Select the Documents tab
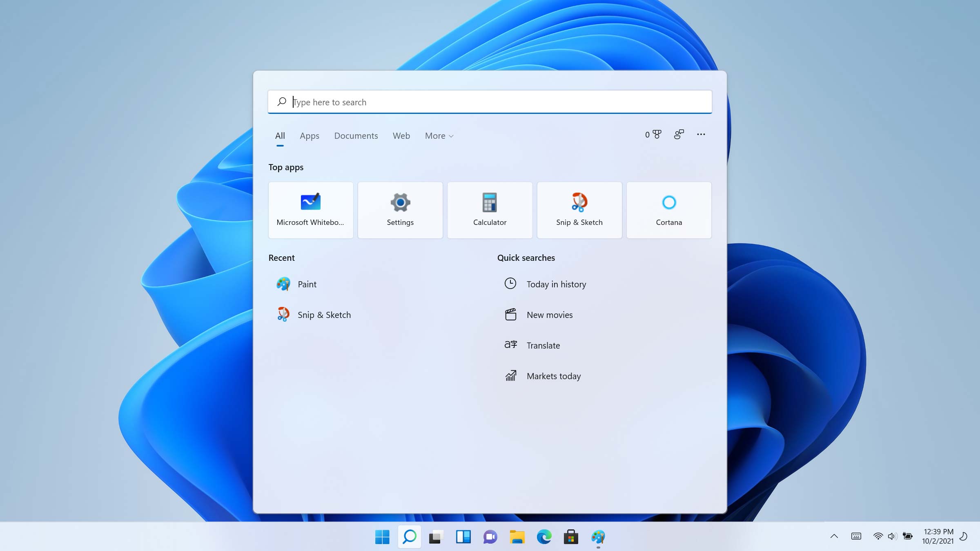Screen dimensions: 980x551 tap(355, 136)
